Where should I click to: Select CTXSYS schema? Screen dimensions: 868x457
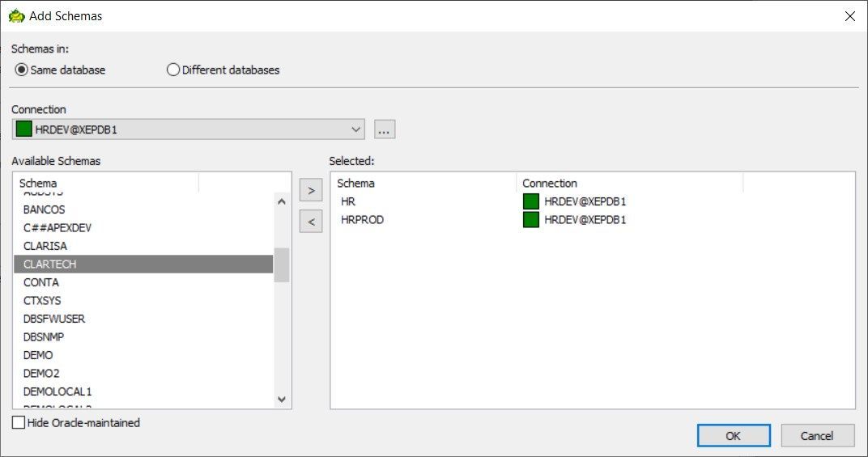click(143, 300)
